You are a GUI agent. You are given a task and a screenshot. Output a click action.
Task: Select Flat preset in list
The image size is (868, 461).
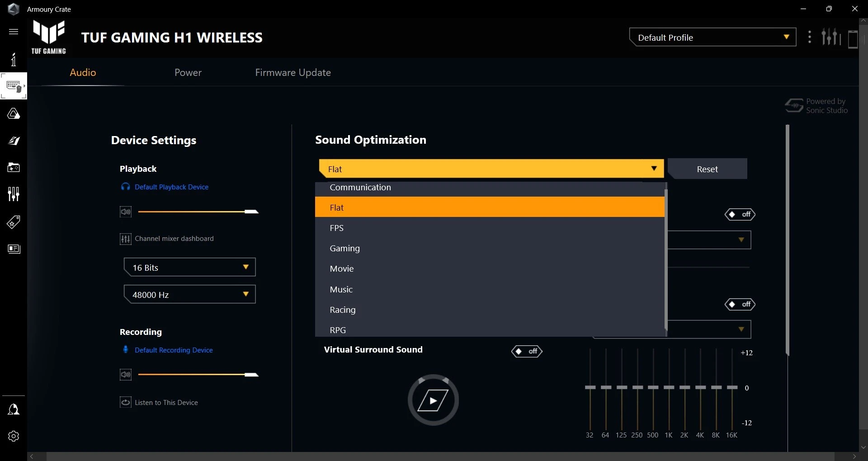click(490, 207)
